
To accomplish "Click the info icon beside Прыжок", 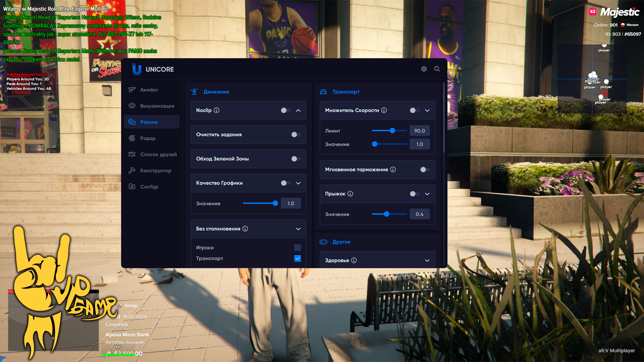I will pyautogui.click(x=350, y=194).
